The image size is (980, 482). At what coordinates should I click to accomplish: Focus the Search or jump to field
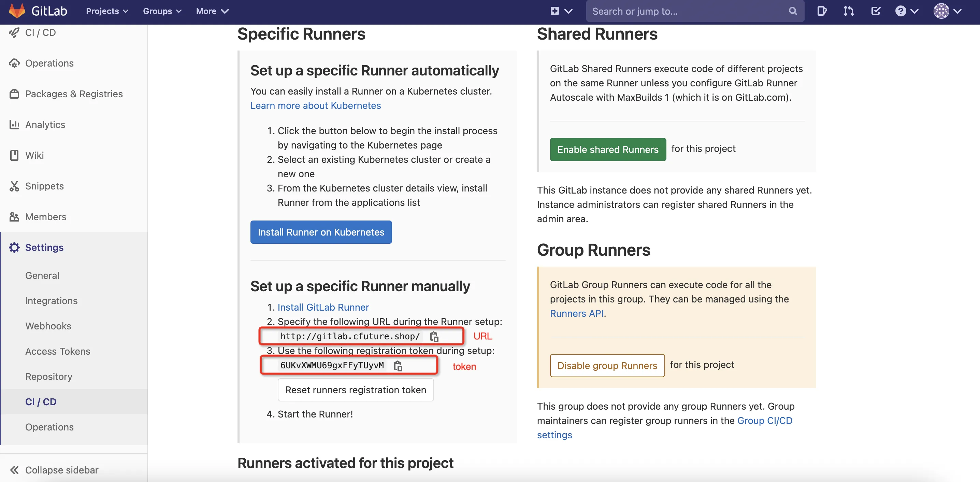pyautogui.click(x=695, y=11)
